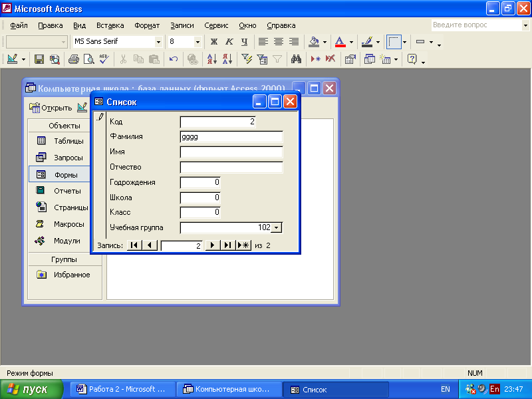The width and height of the screenshot is (532, 399).
Task: Open the Properties icon
Action: (x=350, y=59)
